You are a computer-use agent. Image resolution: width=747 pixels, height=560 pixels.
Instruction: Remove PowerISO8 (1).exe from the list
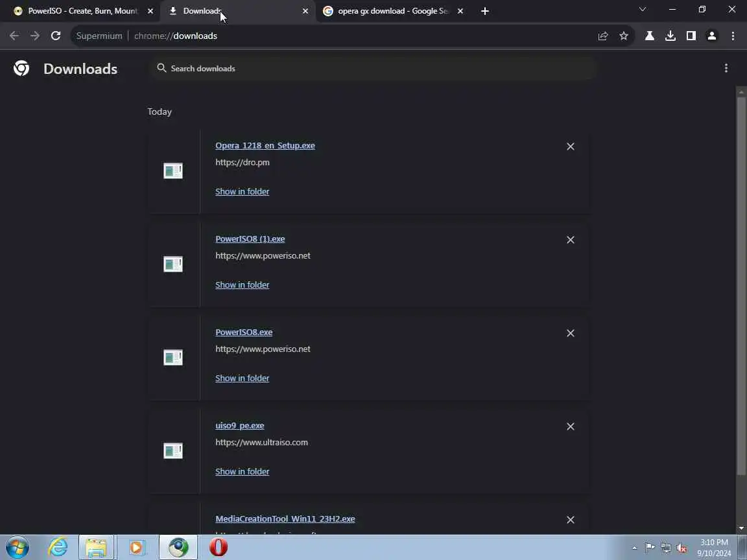click(570, 240)
